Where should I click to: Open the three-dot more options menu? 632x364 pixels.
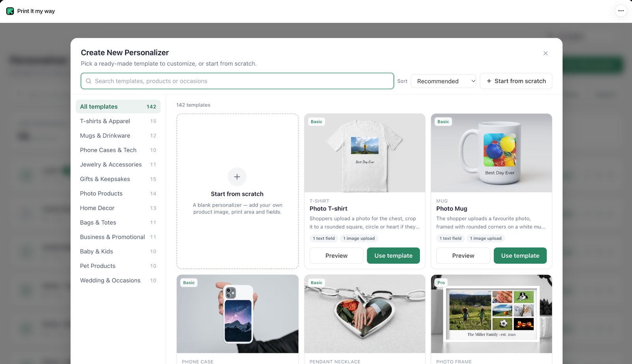point(621,11)
